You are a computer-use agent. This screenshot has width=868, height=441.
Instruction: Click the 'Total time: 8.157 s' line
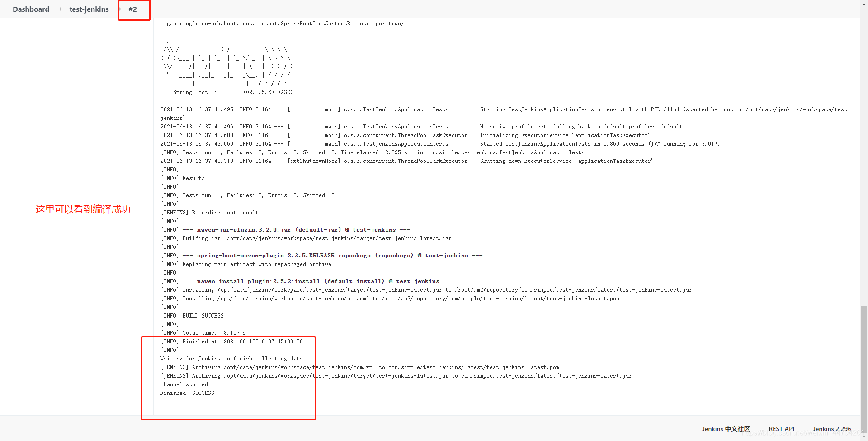(x=203, y=333)
